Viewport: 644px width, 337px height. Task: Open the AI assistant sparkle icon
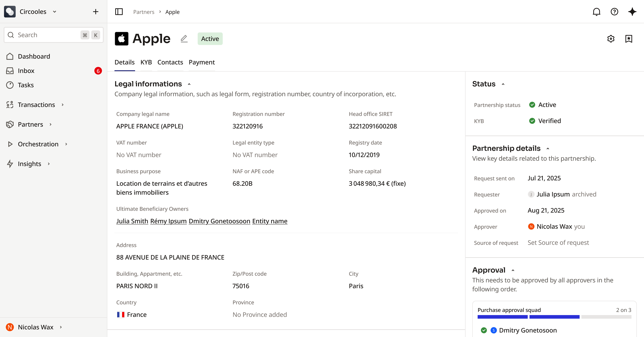pos(632,11)
